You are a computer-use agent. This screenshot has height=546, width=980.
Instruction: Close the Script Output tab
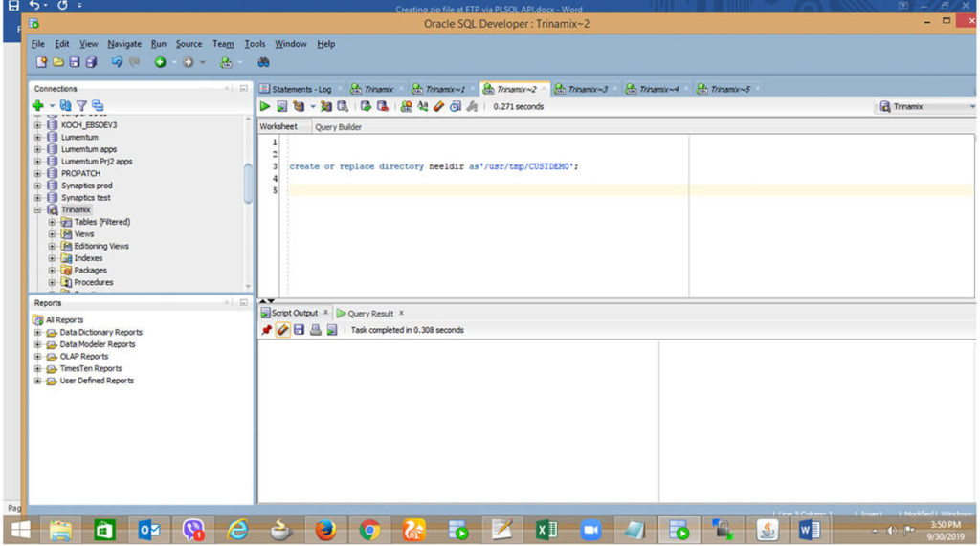pyautogui.click(x=325, y=313)
